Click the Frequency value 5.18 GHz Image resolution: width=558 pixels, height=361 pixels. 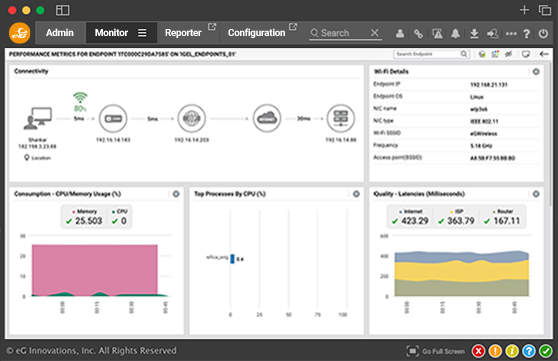point(481,146)
